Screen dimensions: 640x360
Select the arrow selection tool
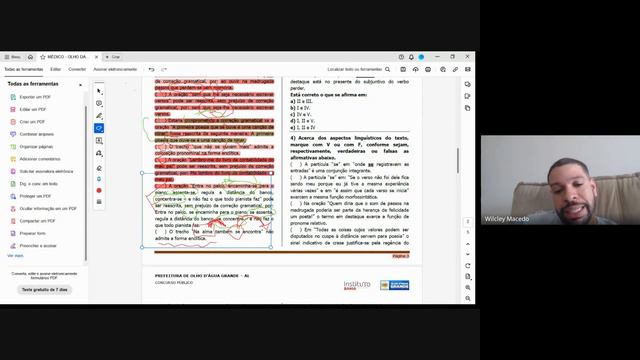tap(99, 91)
